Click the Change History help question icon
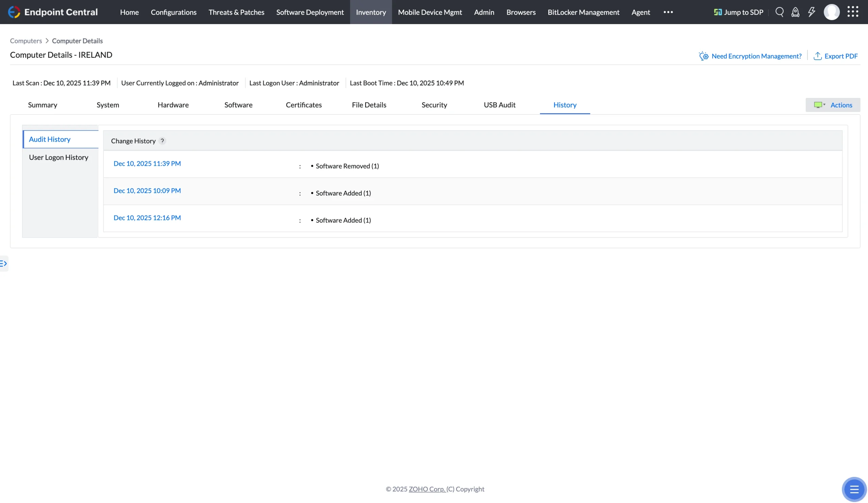 coord(162,141)
